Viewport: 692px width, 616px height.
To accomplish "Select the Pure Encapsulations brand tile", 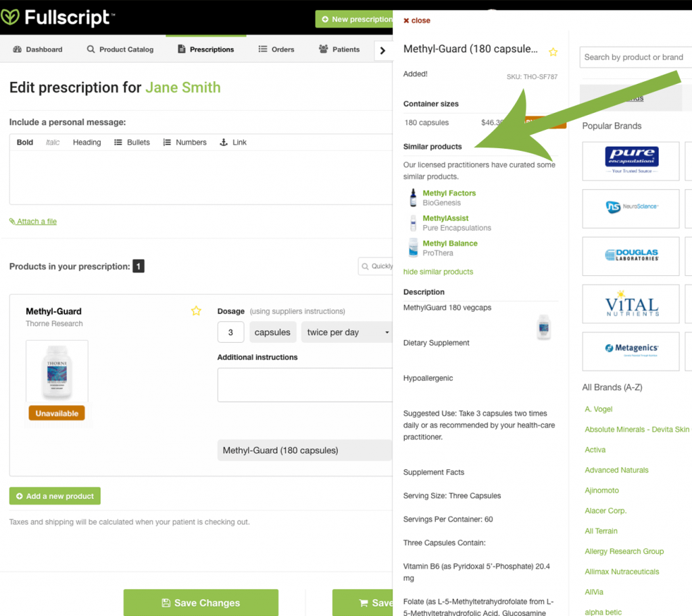I will [631, 161].
